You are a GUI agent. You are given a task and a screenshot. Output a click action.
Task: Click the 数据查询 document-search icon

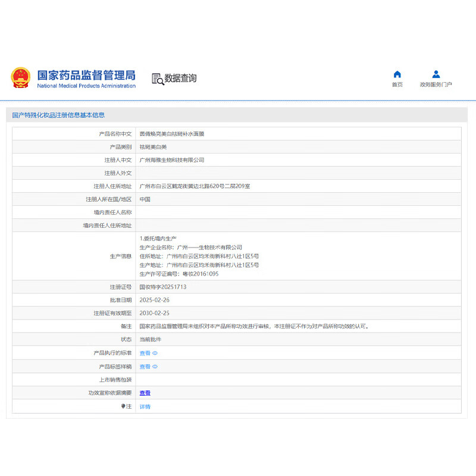pos(157,77)
